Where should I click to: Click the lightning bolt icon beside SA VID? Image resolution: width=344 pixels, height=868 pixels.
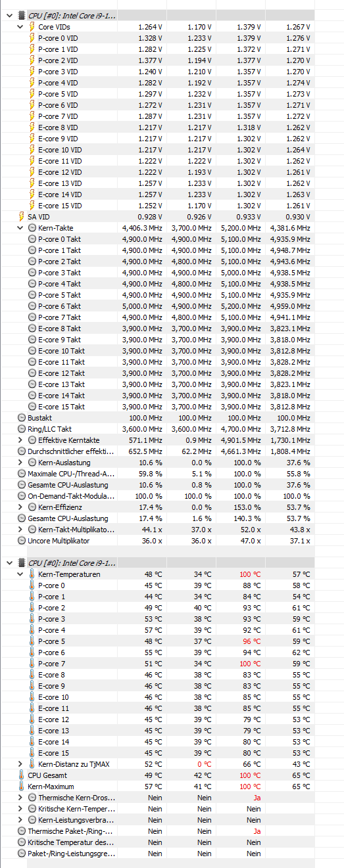(x=22, y=216)
